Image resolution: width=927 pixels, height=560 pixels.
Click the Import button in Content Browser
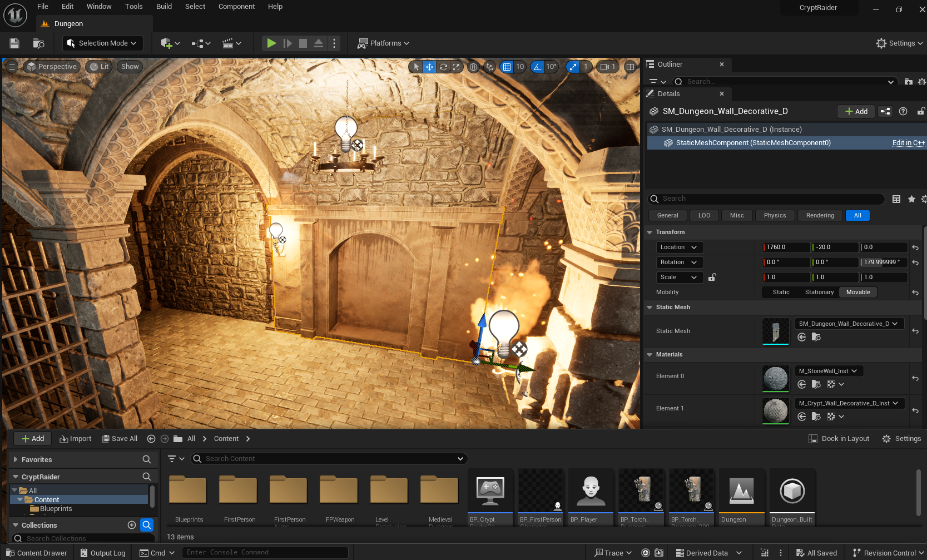[x=75, y=439]
